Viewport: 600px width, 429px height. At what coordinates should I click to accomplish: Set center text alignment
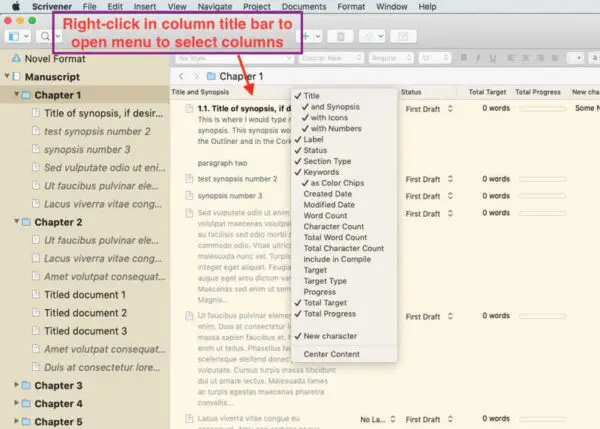(525, 58)
